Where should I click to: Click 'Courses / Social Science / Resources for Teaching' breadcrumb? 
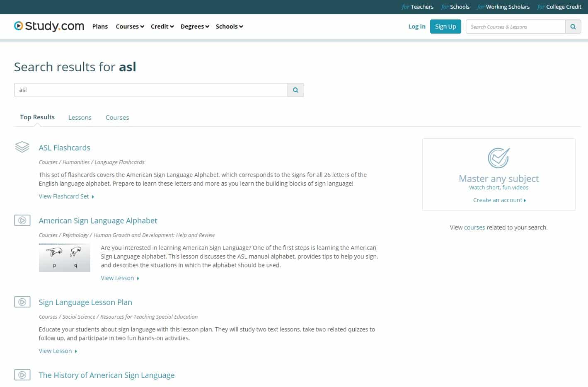pyautogui.click(x=118, y=317)
